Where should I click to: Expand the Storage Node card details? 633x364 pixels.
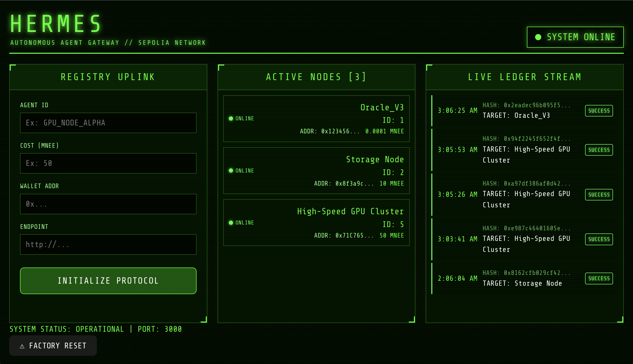click(316, 171)
